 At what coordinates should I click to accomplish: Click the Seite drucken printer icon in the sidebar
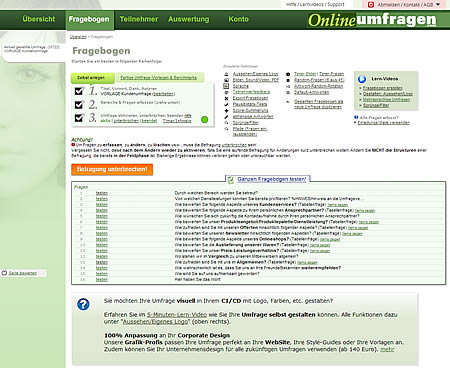point(4,273)
